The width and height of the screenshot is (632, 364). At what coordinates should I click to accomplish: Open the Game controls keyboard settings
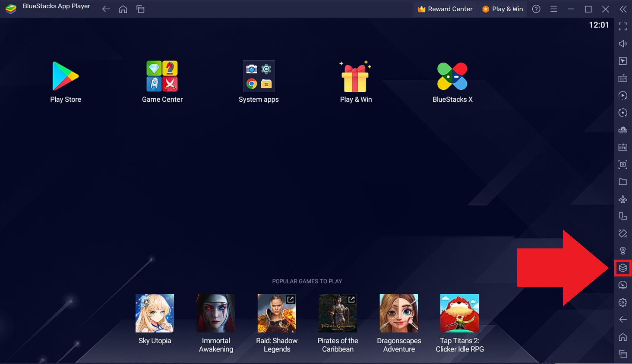pyautogui.click(x=623, y=78)
